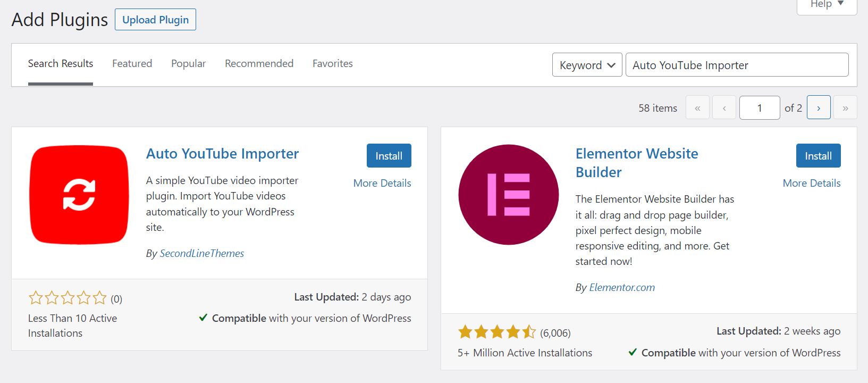Viewport: 868px width, 383px height.
Task: Open More Details for Auto YouTube Importer
Action: tap(382, 183)
